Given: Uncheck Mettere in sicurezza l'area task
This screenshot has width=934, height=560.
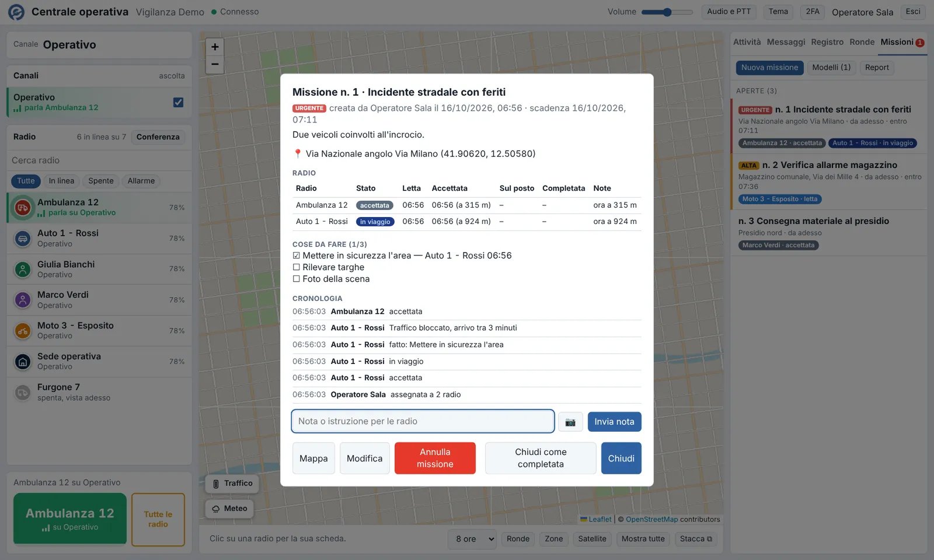Looking at the screenshot, I should click(297, 256).
